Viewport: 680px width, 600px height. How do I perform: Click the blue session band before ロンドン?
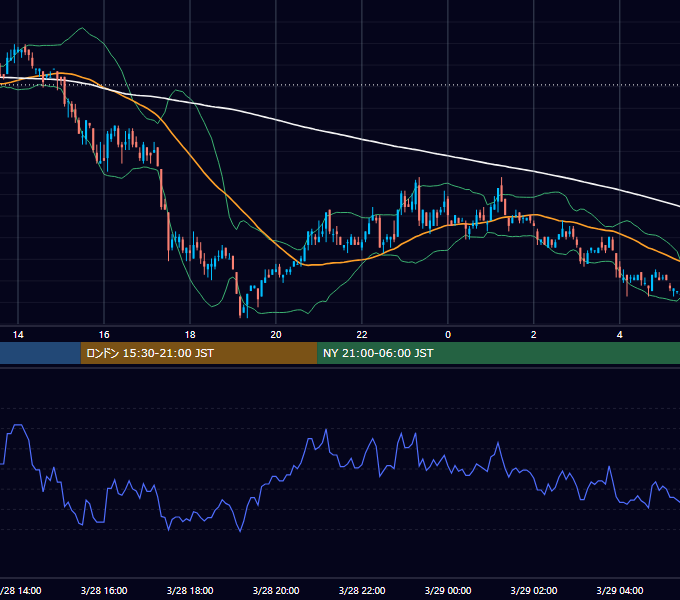[40, 353]
